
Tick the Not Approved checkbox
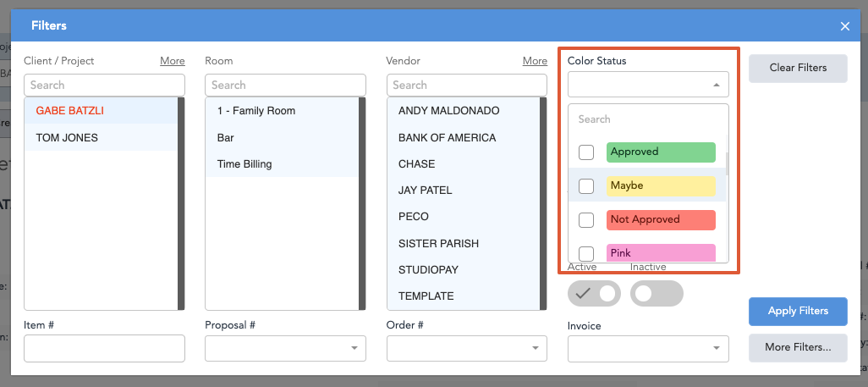point(586,219)
